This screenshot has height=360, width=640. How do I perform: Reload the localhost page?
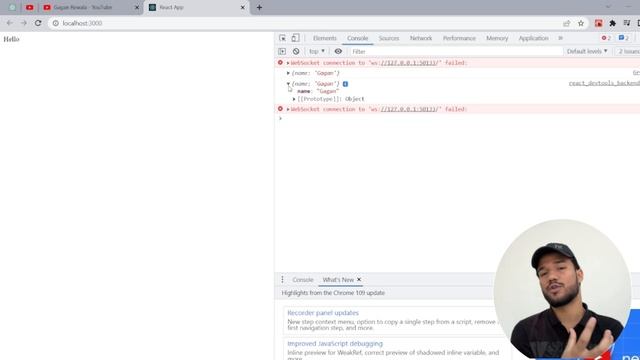pyautogui.click(x=38, y=23)
